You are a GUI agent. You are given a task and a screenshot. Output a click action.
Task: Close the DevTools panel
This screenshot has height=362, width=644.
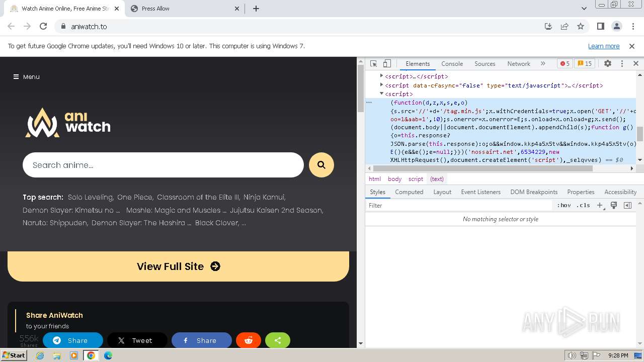point(636,64)
